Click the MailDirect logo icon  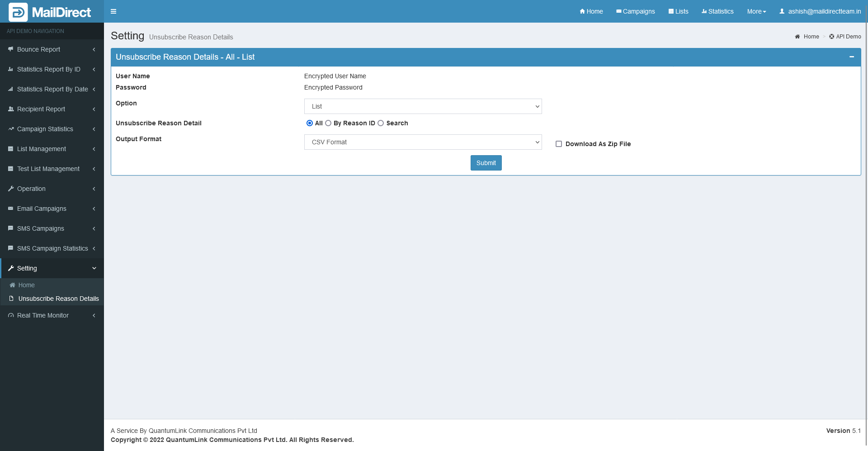[18, 12]
